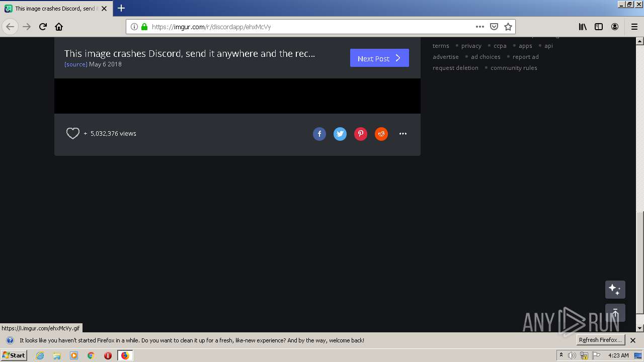Open the Firefox Account menu

(x=615, y=27)
